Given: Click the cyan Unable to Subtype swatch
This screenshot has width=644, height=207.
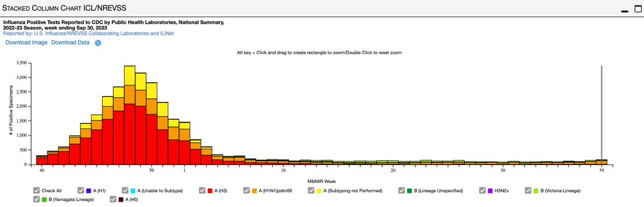Looking at the screenshot, I should 133,190.
